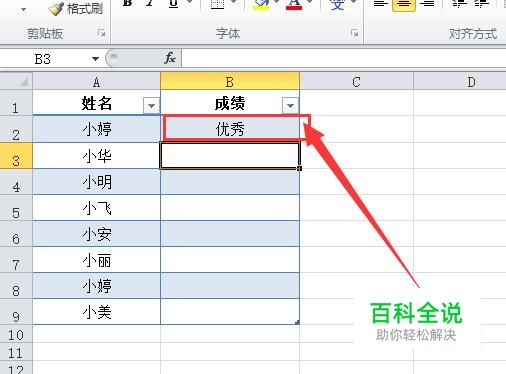
Task: Click the Name Box showing B3
Action: coord(43,59)
